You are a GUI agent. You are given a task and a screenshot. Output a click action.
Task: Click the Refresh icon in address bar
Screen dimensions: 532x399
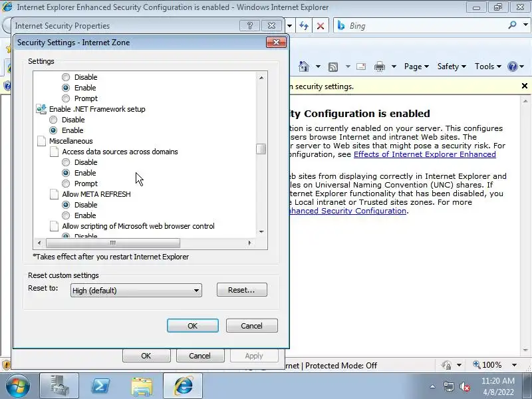pyautogui.click(x=304, y=26)
